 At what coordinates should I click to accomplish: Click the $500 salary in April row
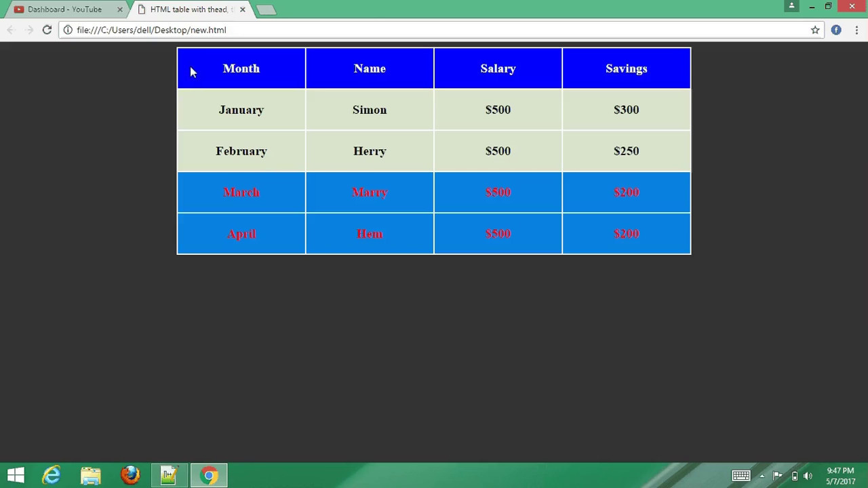[x=498, y=234]
